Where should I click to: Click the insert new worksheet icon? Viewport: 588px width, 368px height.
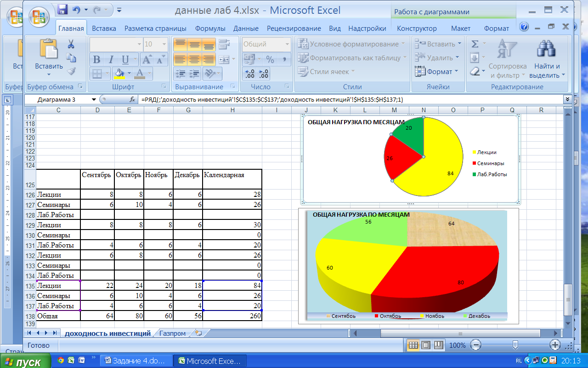(198, 333)
